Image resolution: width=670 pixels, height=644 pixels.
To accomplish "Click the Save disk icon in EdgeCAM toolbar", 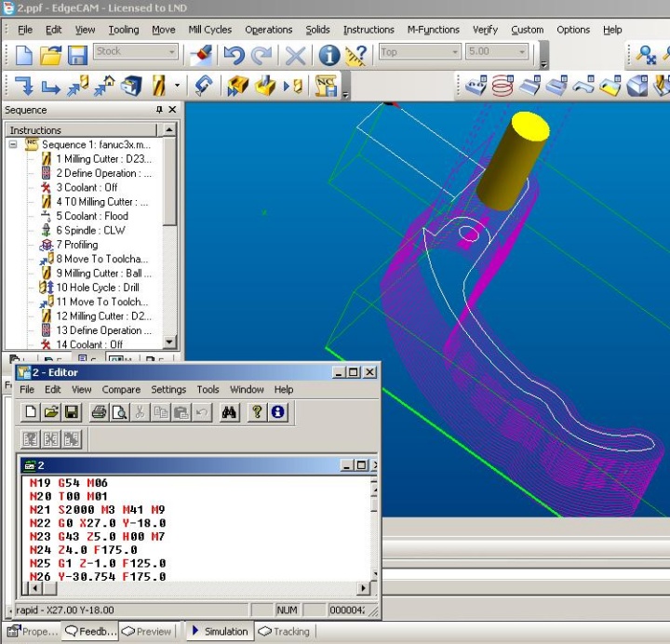I will (x=77, y=55).
